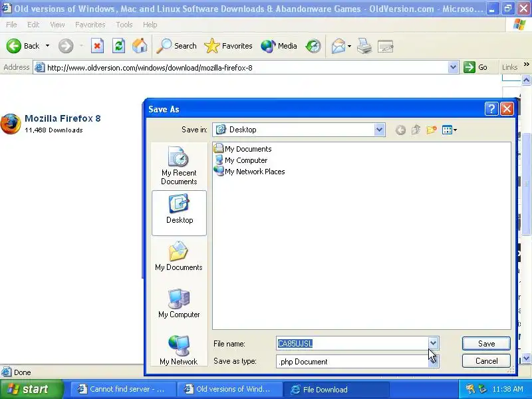This screenshot has height=399, width=532.
Task: Go to the Home page icon
Action: point(140,46)
